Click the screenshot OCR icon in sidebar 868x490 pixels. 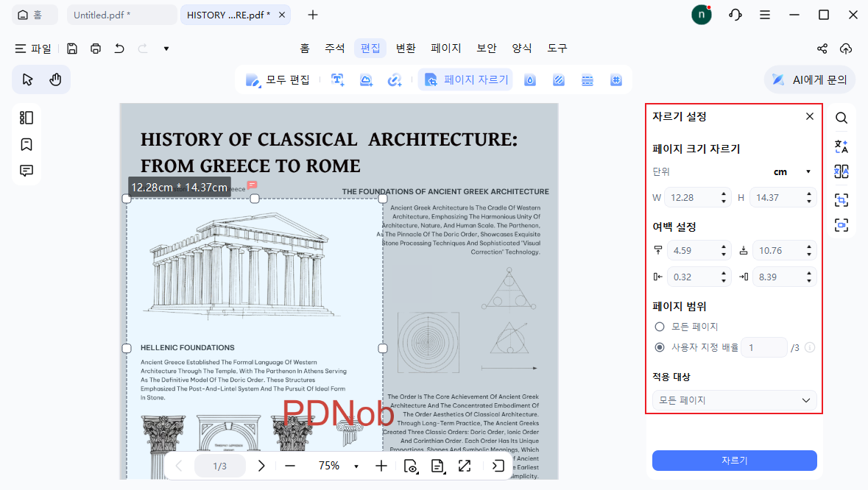[841, 199]
